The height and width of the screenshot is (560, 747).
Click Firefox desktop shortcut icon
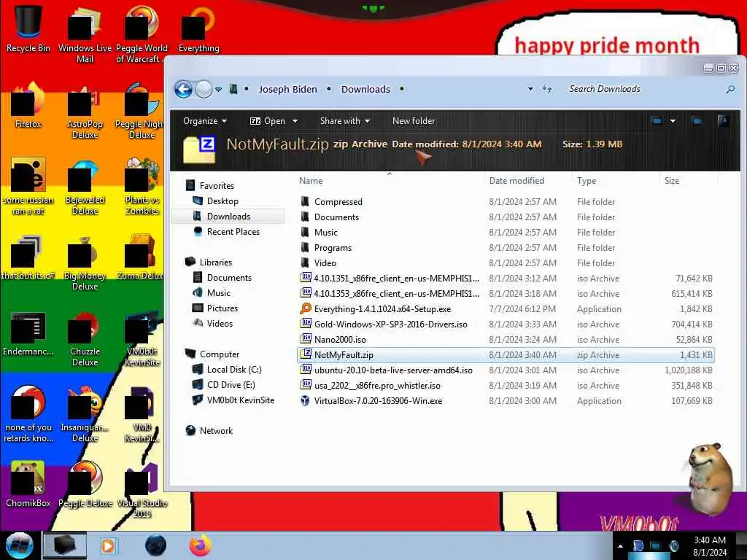tap(28, 106)
